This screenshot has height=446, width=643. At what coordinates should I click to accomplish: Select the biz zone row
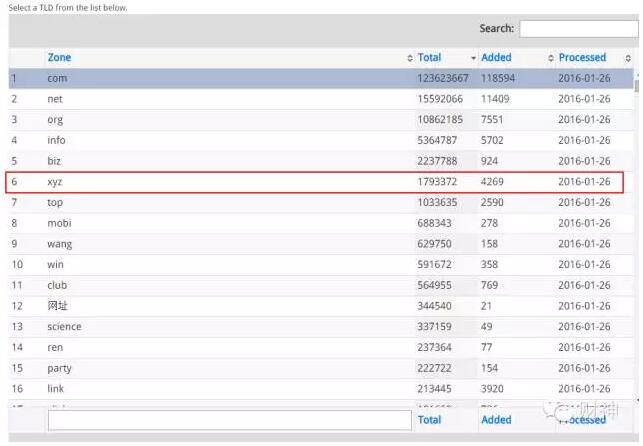(54, 161)
